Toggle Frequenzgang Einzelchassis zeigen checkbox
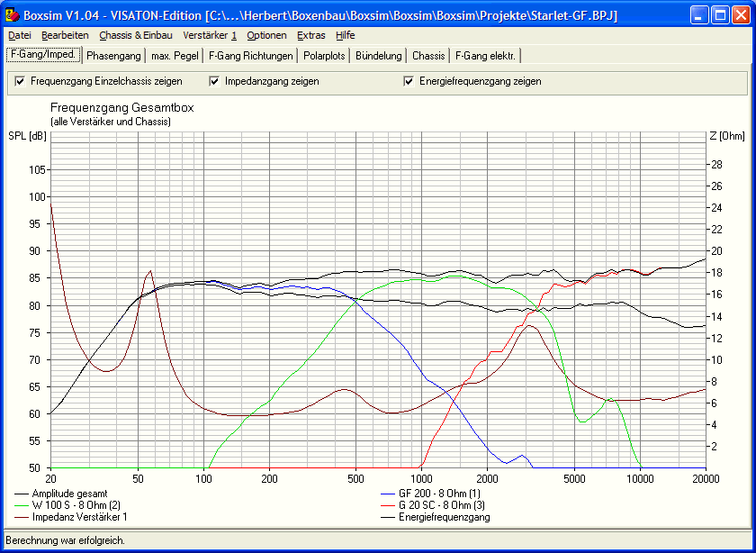 pos(20,81)
